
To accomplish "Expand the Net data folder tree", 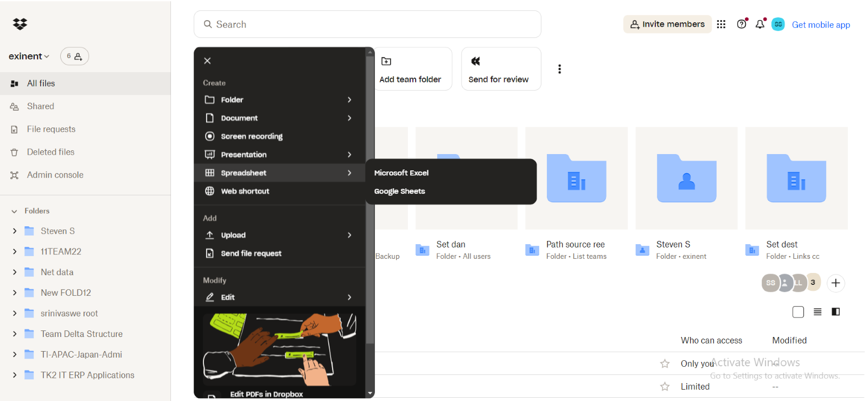I will pyautogui.click(x=15, y=272).
